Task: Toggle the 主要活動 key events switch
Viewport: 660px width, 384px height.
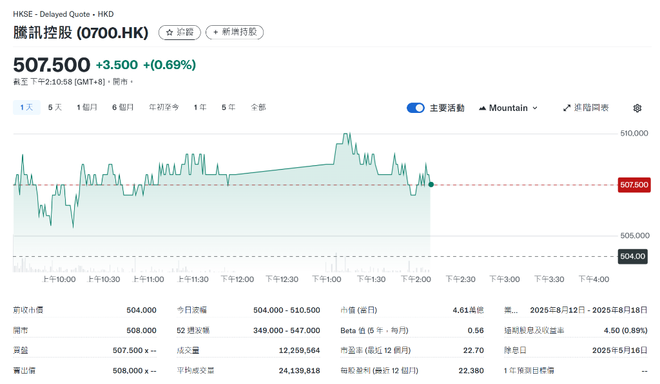Action: [x=415, y=108]
